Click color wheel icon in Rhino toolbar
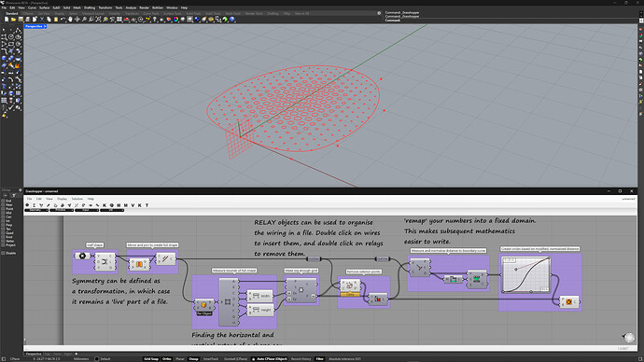The height and width of the screenshot is (362, 644). [175, 20]
